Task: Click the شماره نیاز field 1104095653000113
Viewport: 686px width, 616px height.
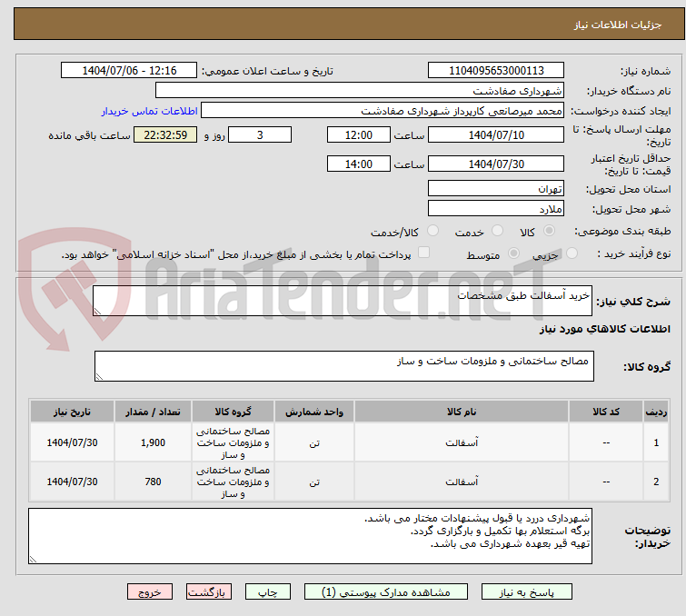Action: 496,71
